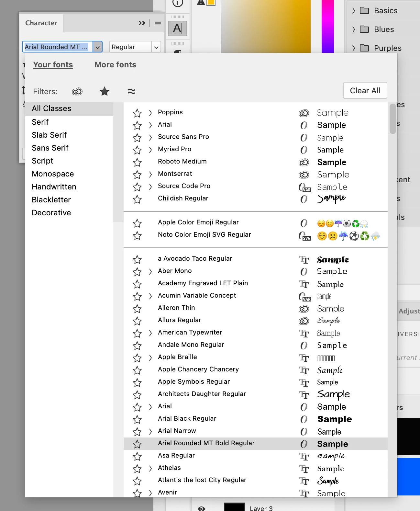Choose Decorative font class
The height and width of the screenshot is (511, 420).
pyautogui.click(x=51, y=213)
